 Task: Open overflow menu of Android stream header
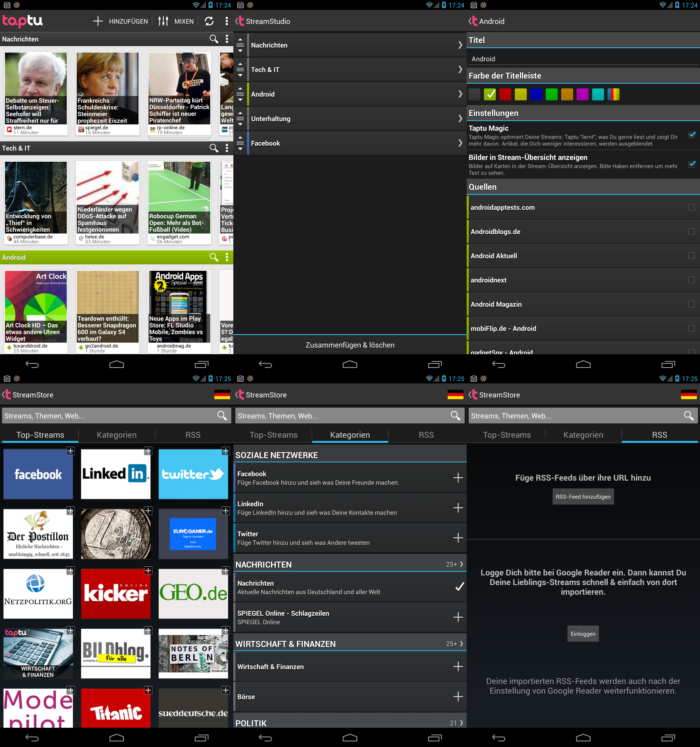[227, 257]
